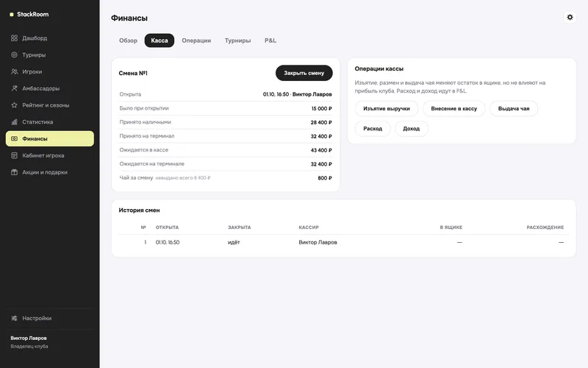The height and width of the screenshot is (368, 588).
Task: Click the идёт status in shift history
Action: pyautogui.click(x=234, y=242)
